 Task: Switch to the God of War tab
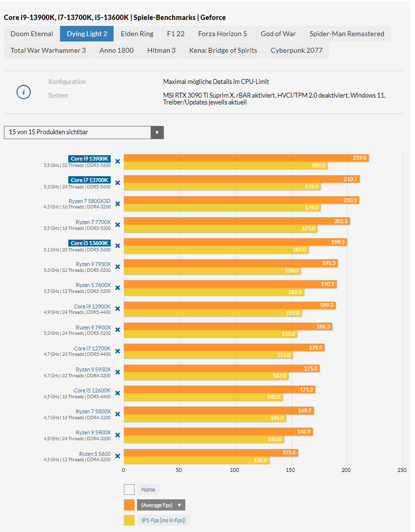coord(278,34)
